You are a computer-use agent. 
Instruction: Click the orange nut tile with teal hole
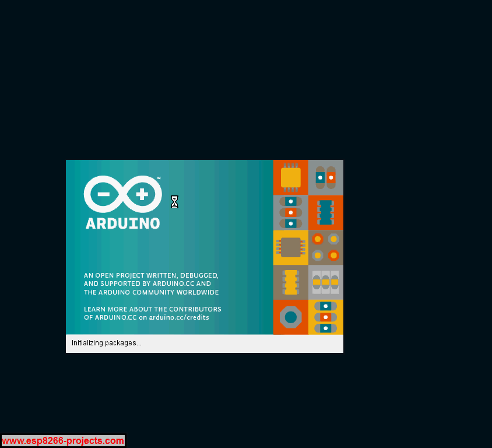[290, 317]
